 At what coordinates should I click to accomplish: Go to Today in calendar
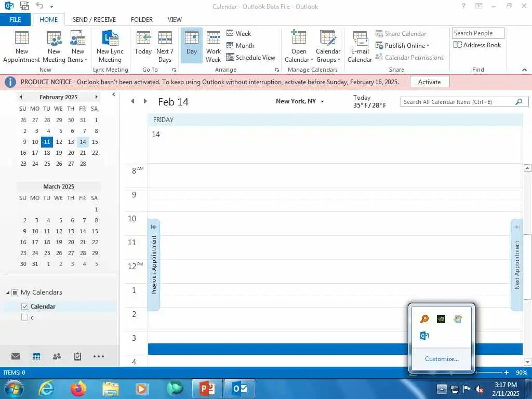coord(143,43)
